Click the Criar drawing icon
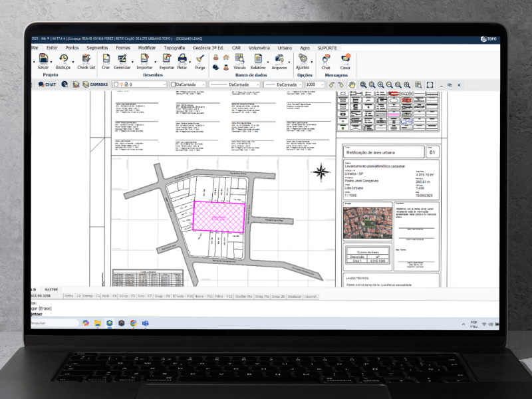The height and width of the screenshot is (399, 532). tap(106, 59)
